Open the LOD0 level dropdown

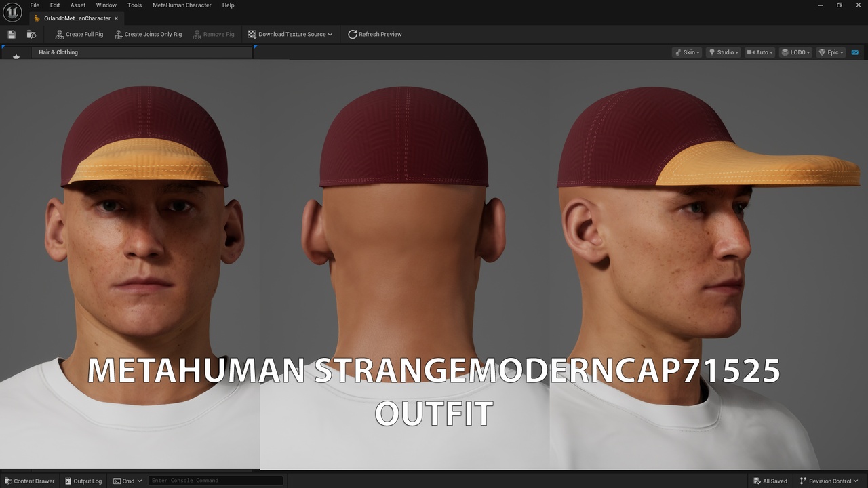795,52
